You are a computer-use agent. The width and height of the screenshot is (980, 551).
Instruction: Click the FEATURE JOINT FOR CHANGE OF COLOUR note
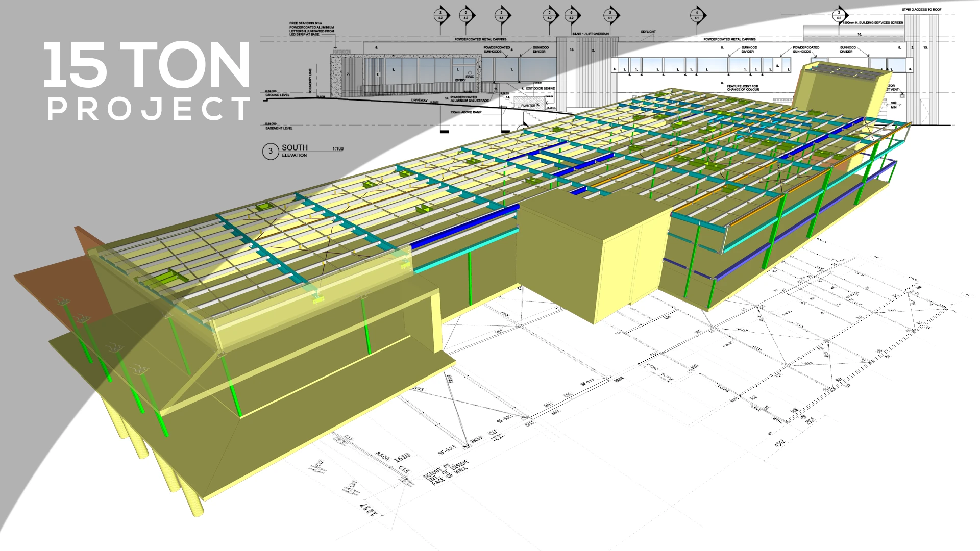(x=743, y=88)
